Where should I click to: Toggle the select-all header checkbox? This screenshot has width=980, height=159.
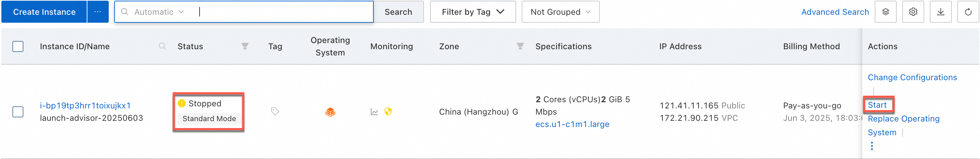point(18,46)
